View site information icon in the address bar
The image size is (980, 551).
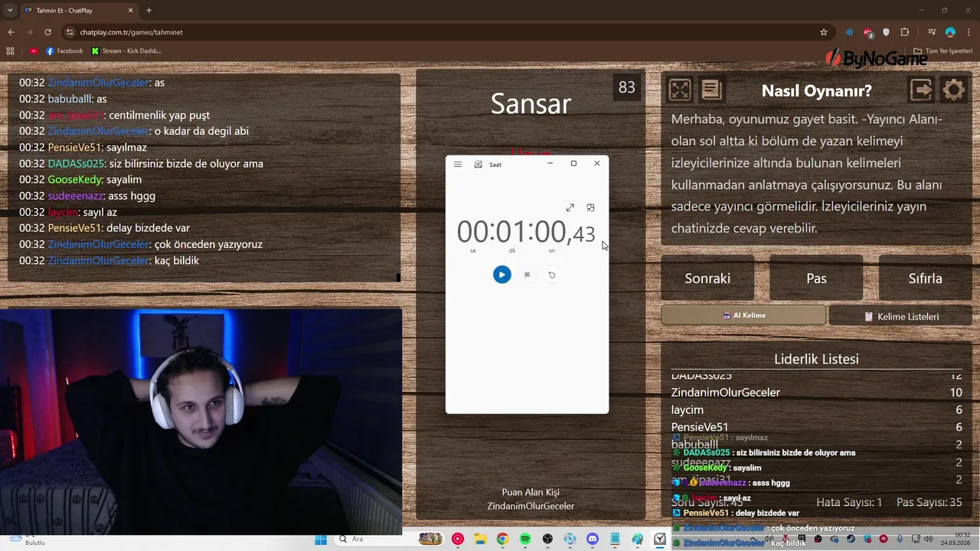pos(70,32)
